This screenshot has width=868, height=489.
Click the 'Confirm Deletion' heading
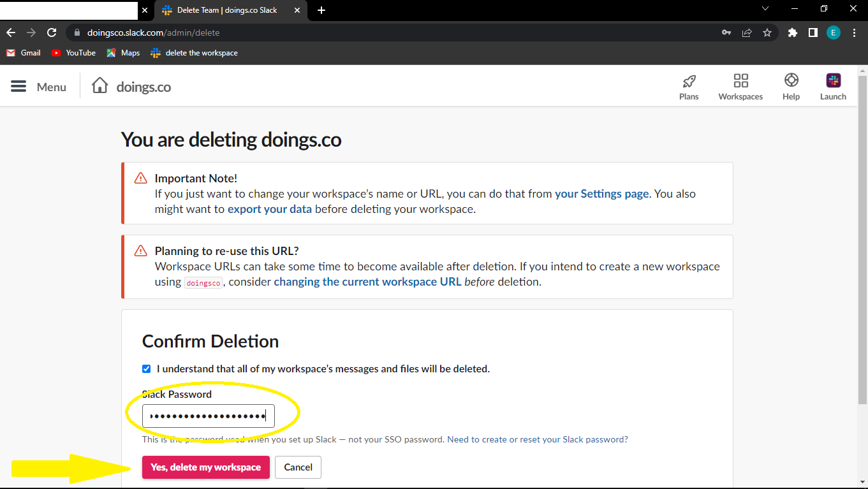pos(210,341)
